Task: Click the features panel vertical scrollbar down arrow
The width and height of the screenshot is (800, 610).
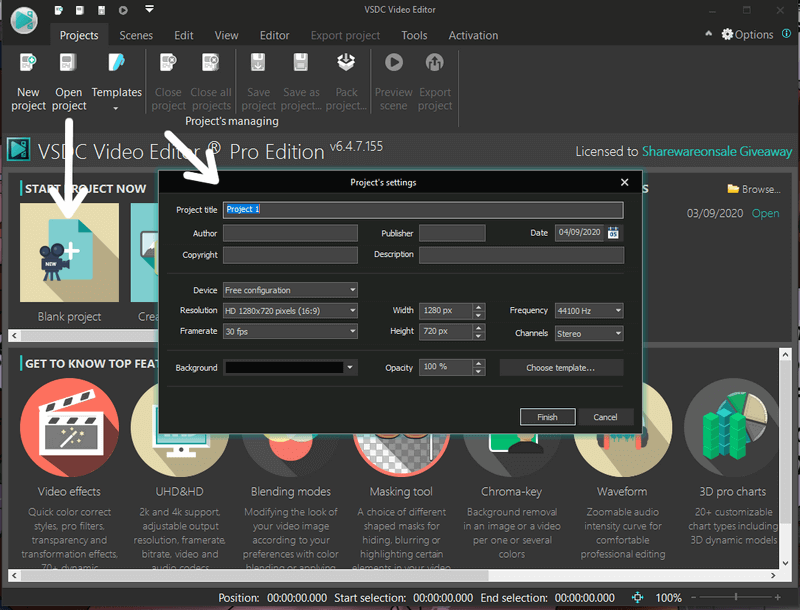Action: (x=785, y=563)
